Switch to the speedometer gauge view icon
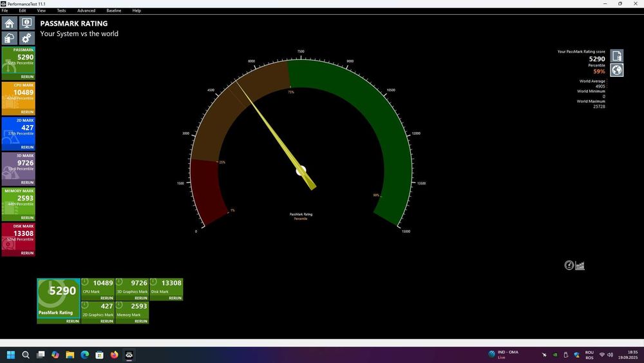The height and width of the screenshot is (363, 644). pos(569,265)
